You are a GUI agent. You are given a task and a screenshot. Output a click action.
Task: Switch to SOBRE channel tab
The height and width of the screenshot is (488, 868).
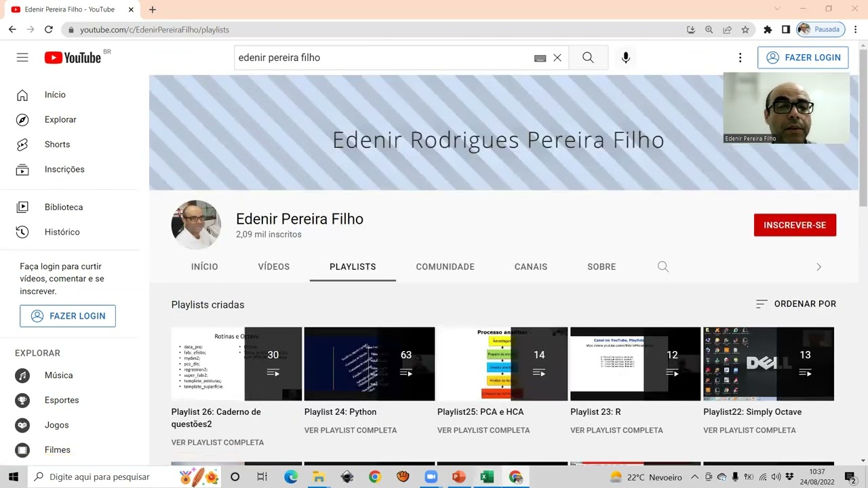[601, 266]
